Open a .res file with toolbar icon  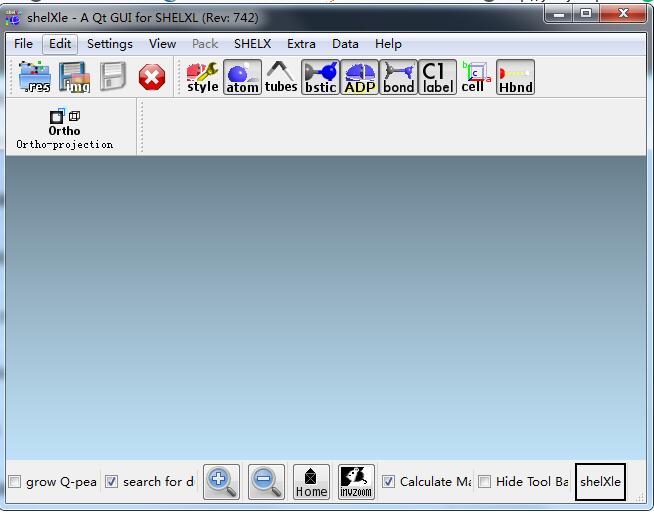[35, 77]
